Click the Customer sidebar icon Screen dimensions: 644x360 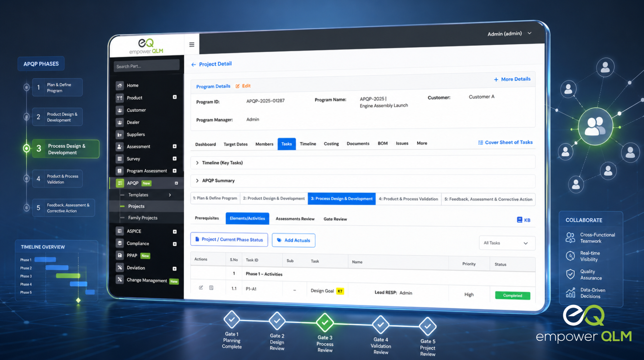120,110
